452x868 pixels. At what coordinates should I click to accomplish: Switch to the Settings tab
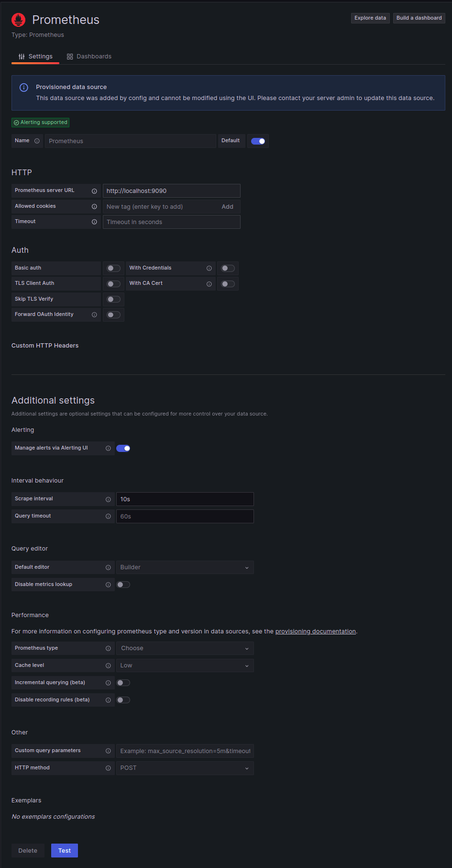(x=35, y=56)
